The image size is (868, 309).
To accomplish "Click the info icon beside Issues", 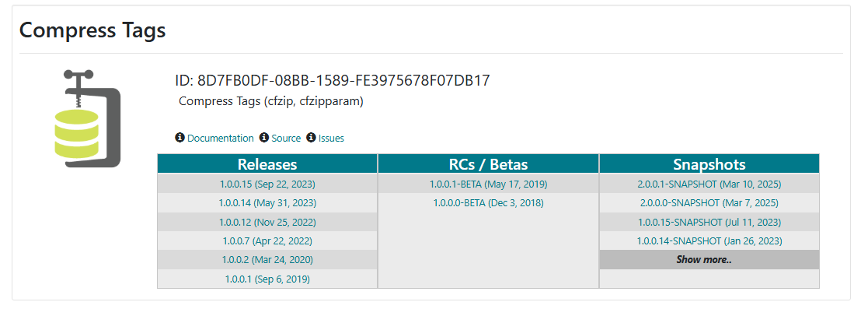I will (x=311, y=138).
